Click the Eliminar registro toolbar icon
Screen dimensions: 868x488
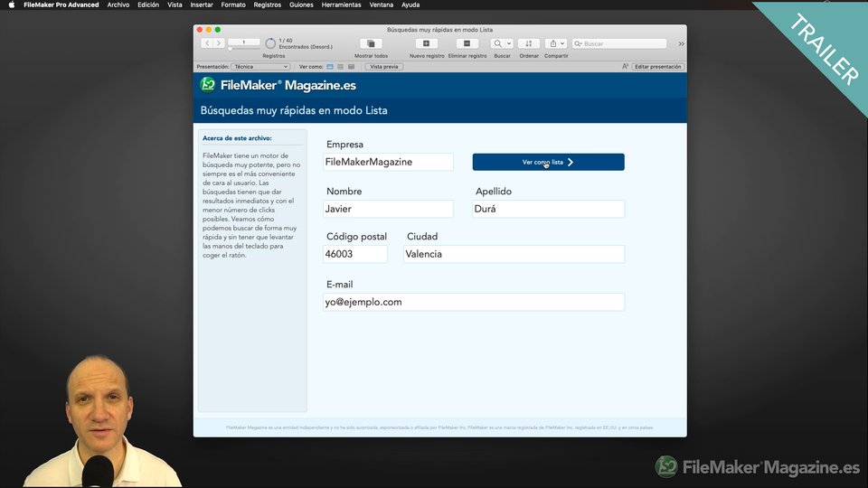click(467, 43)
